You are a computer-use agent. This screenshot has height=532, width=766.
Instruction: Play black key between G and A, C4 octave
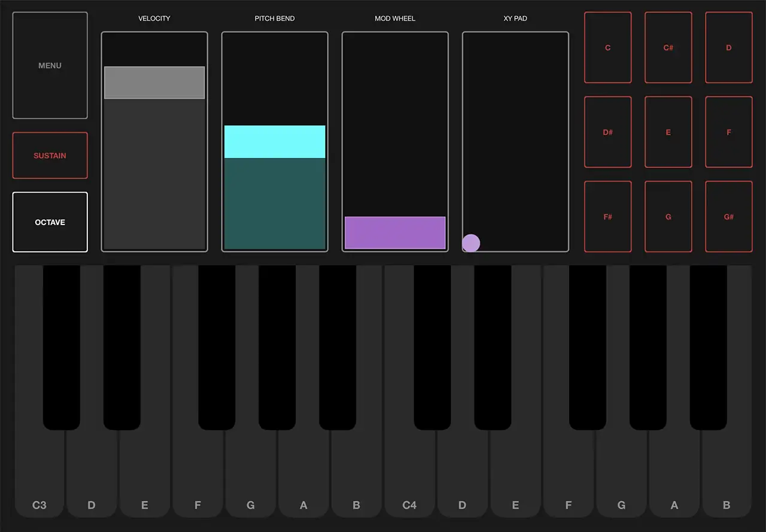coord(648,347)
